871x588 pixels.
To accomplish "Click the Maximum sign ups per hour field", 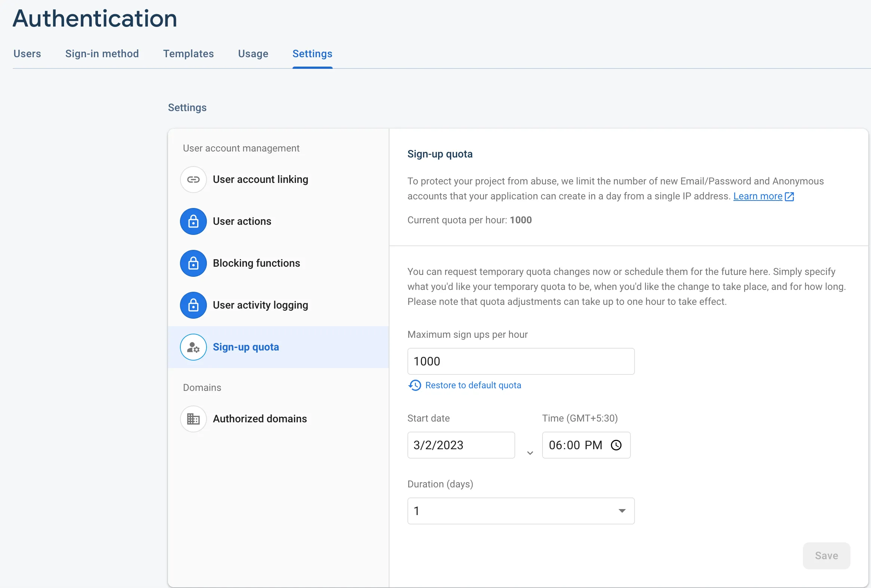I will click(520, 362).
